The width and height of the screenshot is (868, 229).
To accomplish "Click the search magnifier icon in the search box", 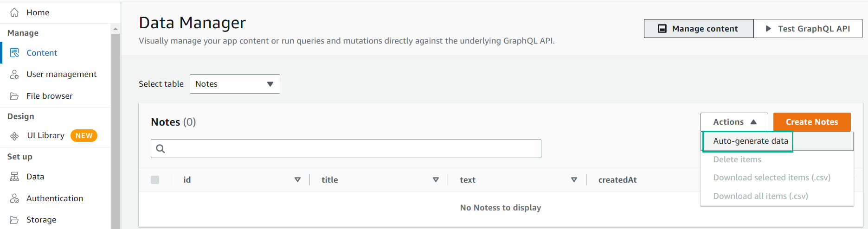I will (x=161, y=149).
